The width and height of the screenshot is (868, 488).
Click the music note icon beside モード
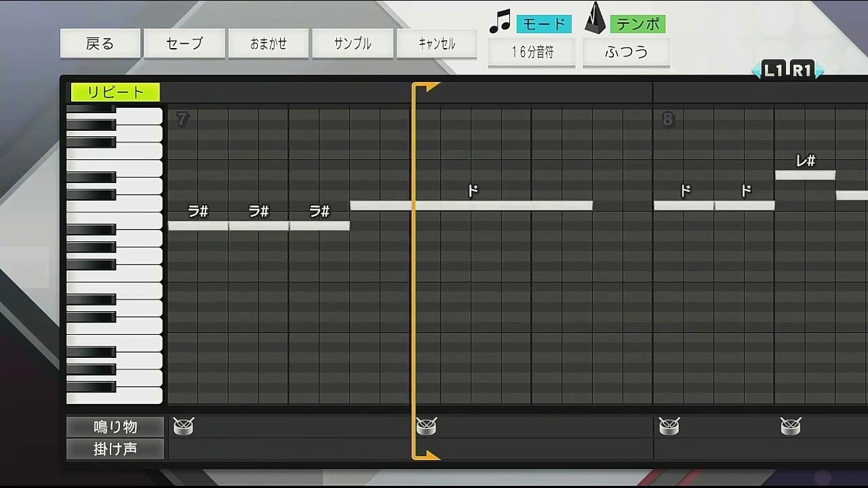500,21
